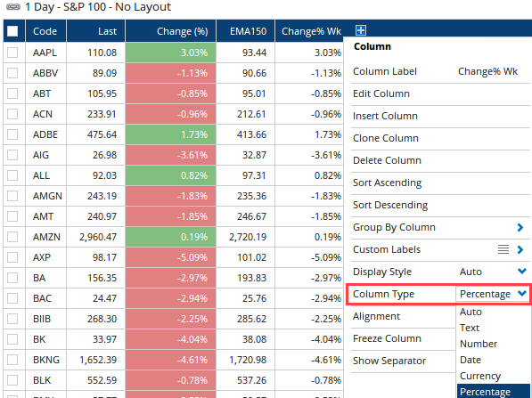532x398 pixels.
Task: Click the AMZN last price 2,960.47
Action: tap(98, 237)
